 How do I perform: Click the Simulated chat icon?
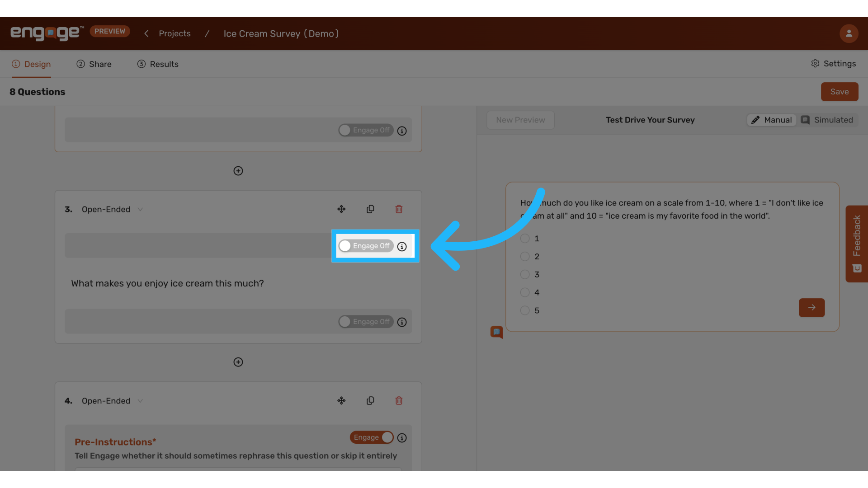coord(805,120)
